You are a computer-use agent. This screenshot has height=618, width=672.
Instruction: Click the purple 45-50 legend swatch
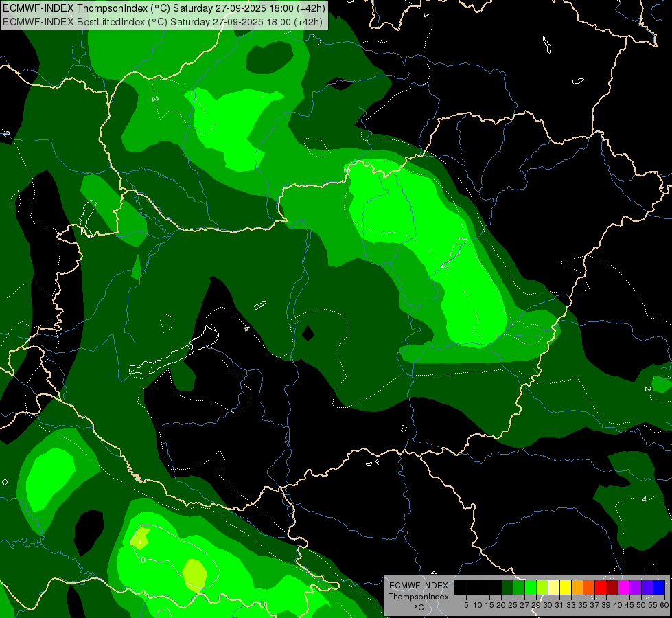(636, 587)
